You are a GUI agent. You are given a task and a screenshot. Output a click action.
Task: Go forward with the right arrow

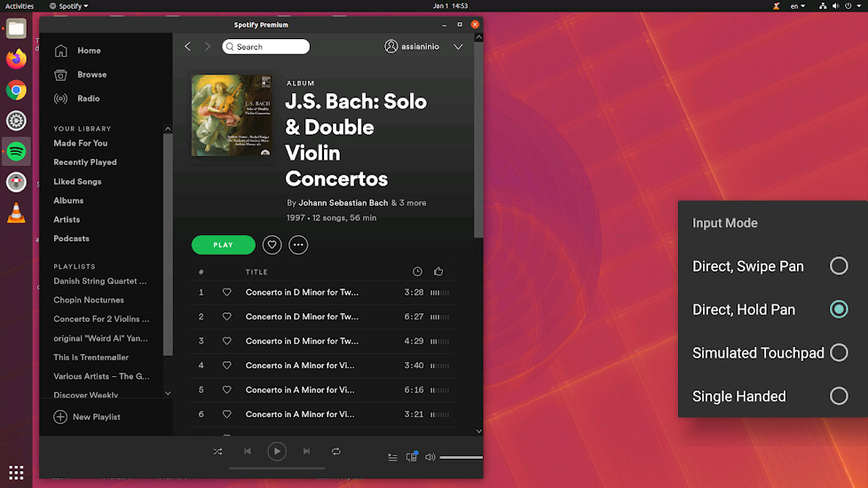[x=208, y=46]
